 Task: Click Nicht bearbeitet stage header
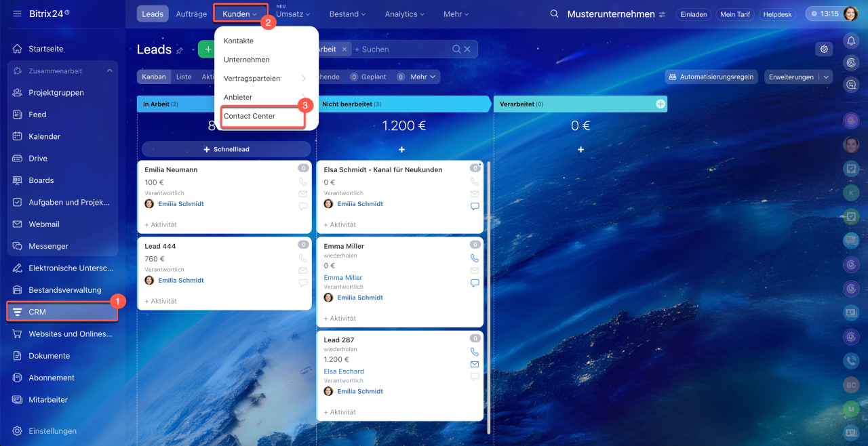404,104
